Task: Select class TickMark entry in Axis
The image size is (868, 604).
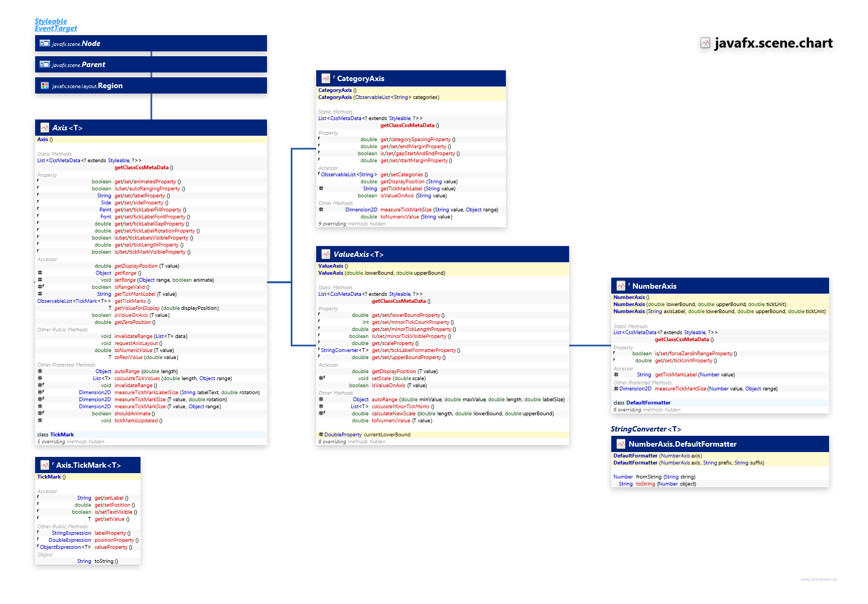Action: click(62, 435)
